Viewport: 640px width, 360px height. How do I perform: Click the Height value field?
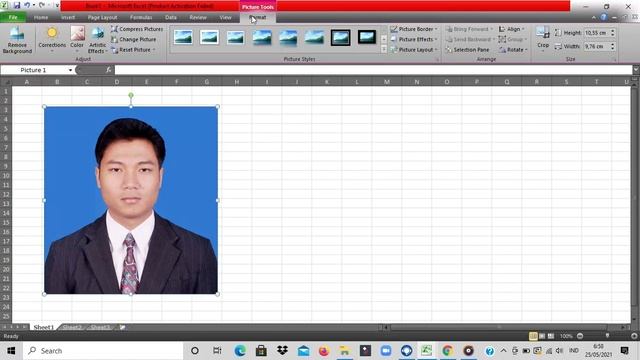[596, 33]
